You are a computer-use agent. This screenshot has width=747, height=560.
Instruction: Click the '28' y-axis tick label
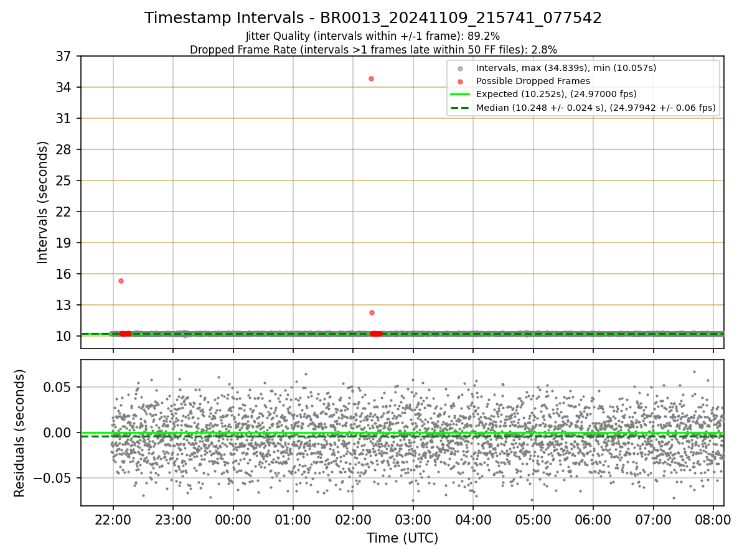(64, 150)
